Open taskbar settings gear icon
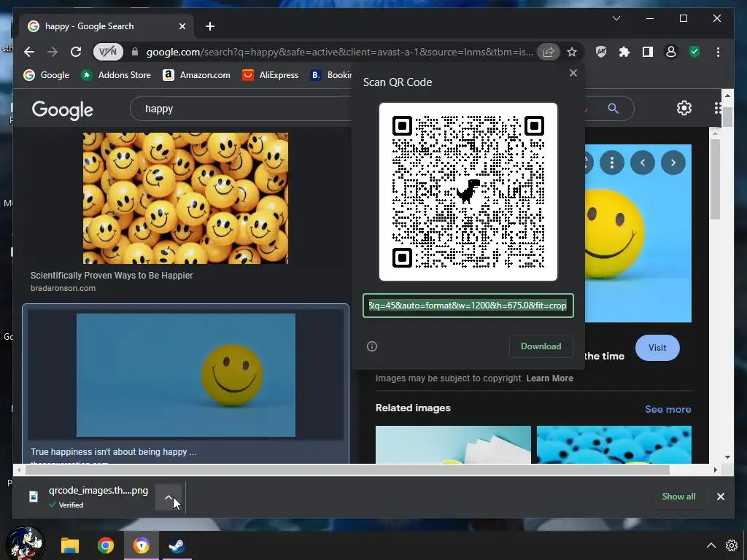747x560 pixels. pyautogui.click(x=732, y=545)
